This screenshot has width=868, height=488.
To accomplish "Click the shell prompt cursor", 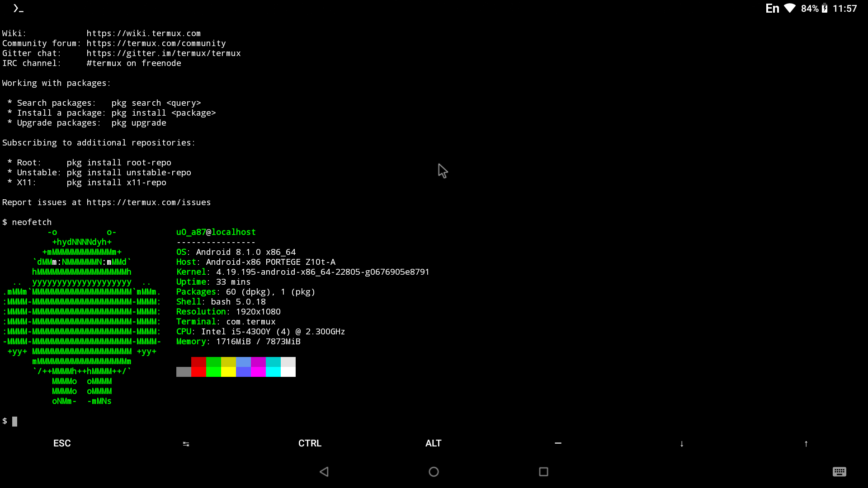I will [x=14, y=421].
